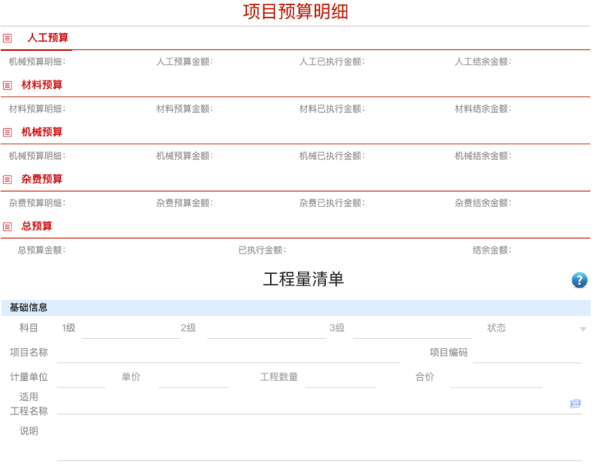
Task: Click into the 单价 input field
Action: coord(193,379)
